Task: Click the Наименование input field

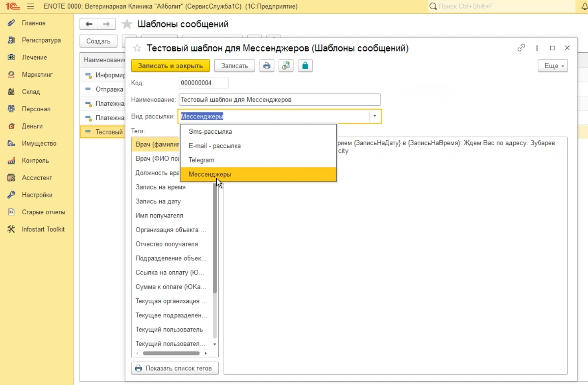Action: pyautogui.click(x=280, y=99)
